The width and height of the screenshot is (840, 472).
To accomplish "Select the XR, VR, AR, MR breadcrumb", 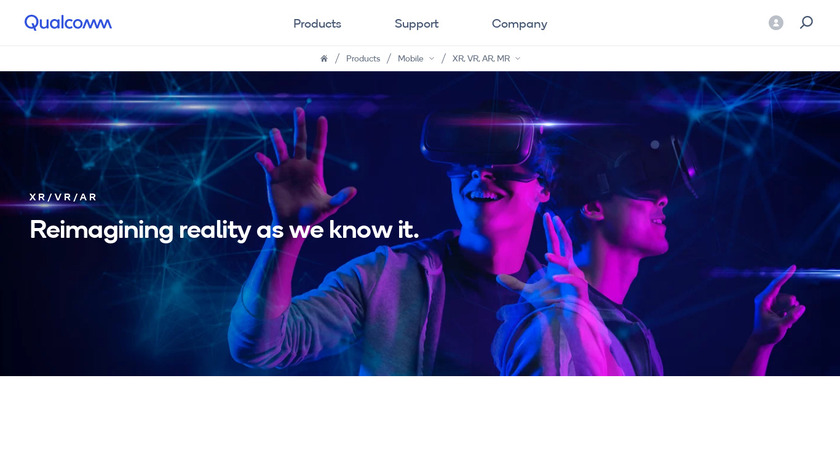I will coord(481,58).
